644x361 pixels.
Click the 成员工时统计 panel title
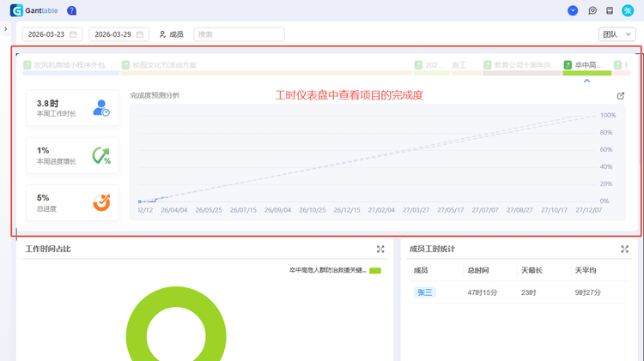click(432, 249)
